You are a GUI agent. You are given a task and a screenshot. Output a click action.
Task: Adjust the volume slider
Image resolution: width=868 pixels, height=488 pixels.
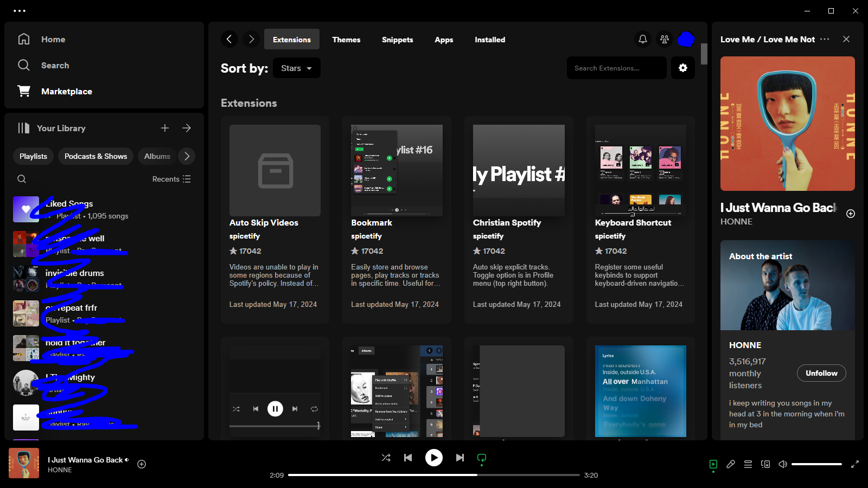(x=816, y=464)
